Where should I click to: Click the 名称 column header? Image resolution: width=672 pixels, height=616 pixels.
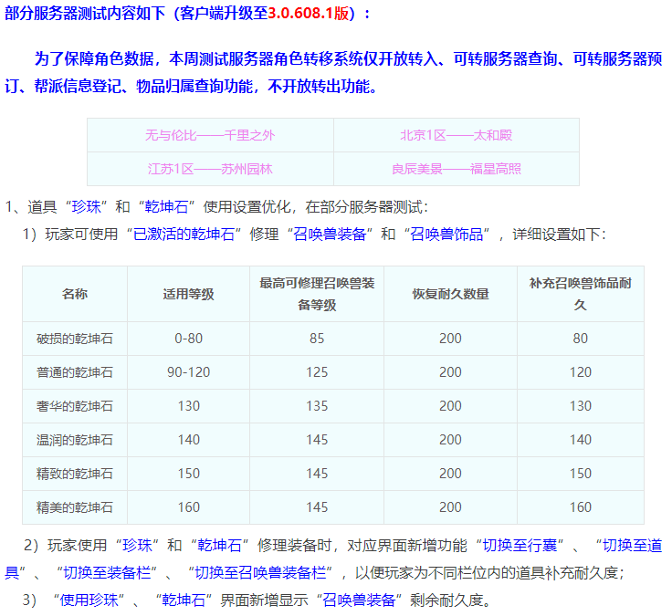coord(75,294)
